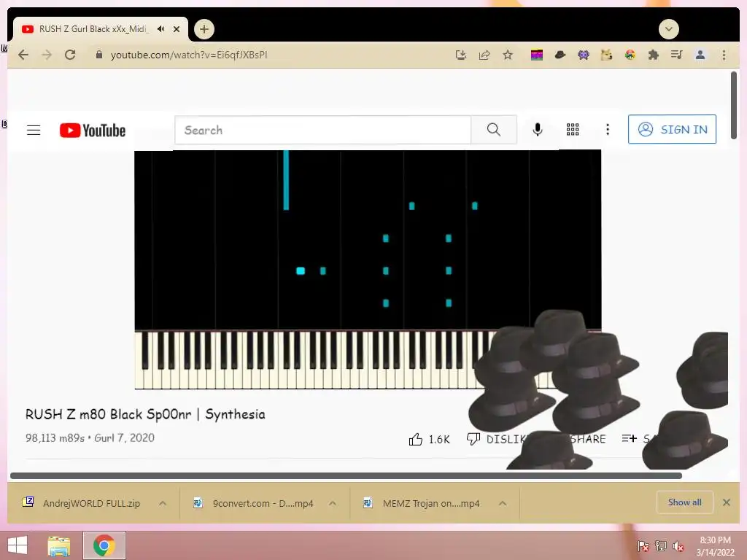This screenshot has height=560, width=747.
Task: Open the Windows Start button
Action: coord(18,545)
